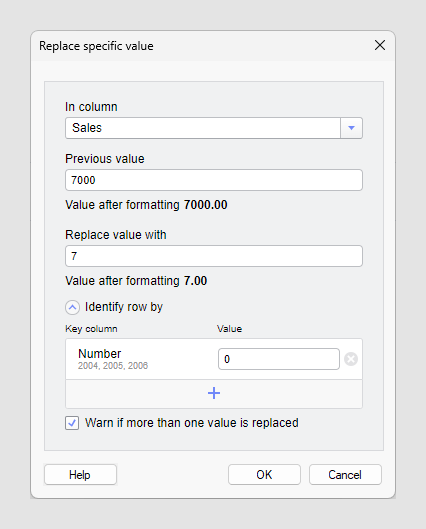426x529 pixels.
Task: Collapse the Identify row by section
Action: pos(72,307)
